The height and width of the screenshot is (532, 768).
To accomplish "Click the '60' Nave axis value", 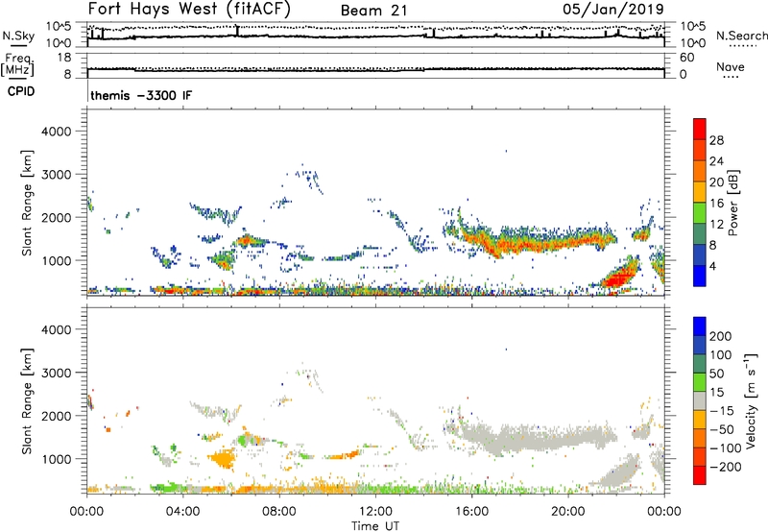I will click(686, 58).
